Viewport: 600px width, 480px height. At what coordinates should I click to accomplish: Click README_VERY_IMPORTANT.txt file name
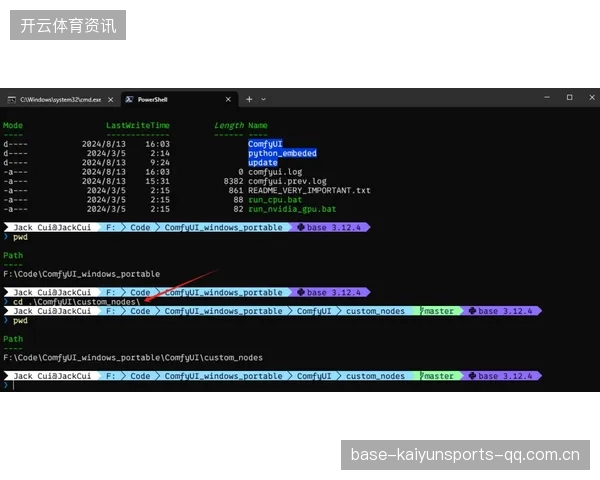click(309, 190)
